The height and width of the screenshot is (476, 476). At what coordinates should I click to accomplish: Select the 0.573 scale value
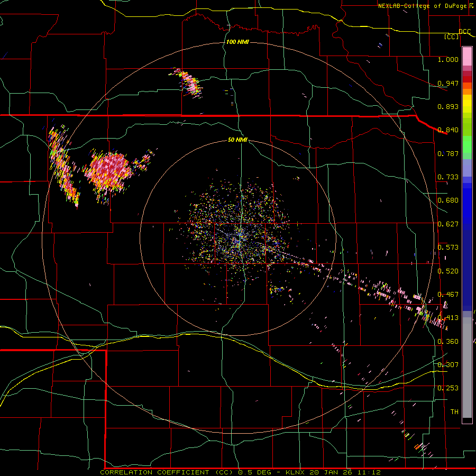click(x=448, y=248)
